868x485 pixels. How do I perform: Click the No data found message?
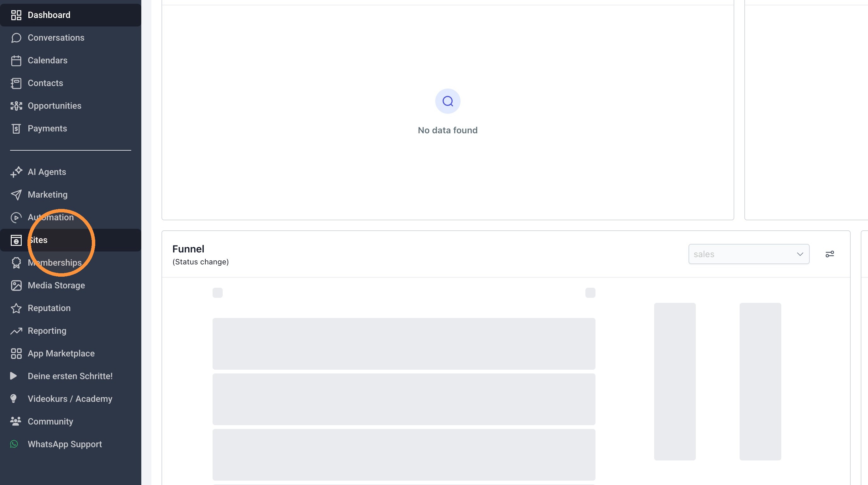[x=448, y=130]
